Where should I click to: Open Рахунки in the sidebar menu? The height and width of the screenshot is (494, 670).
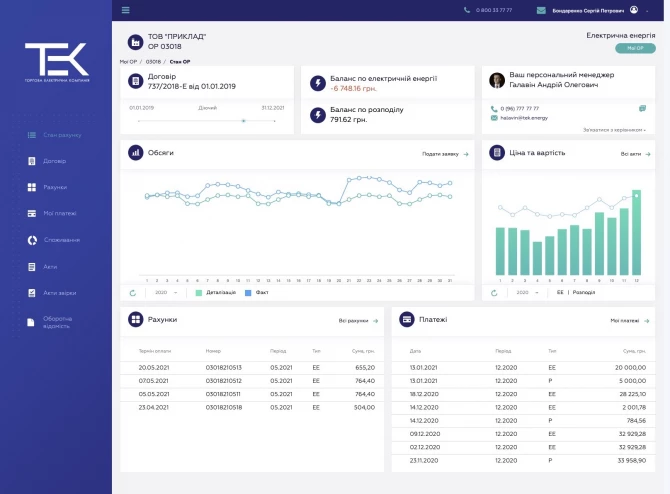(x=55, y=187)
